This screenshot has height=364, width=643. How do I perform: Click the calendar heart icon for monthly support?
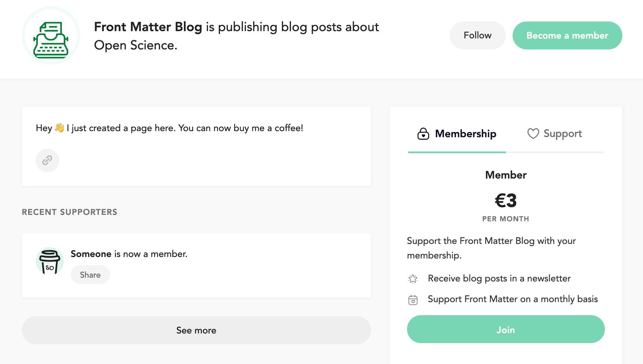(x=413, y=300)
